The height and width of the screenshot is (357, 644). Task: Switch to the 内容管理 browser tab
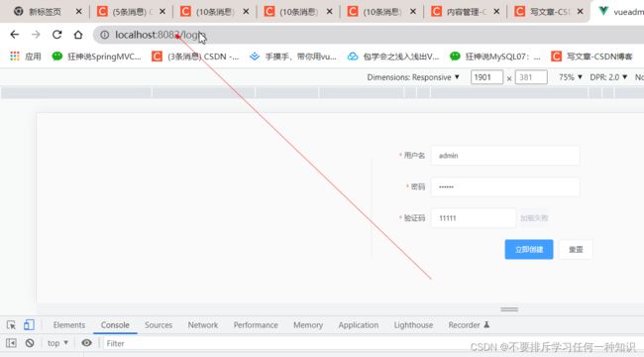tap(465, 12)
